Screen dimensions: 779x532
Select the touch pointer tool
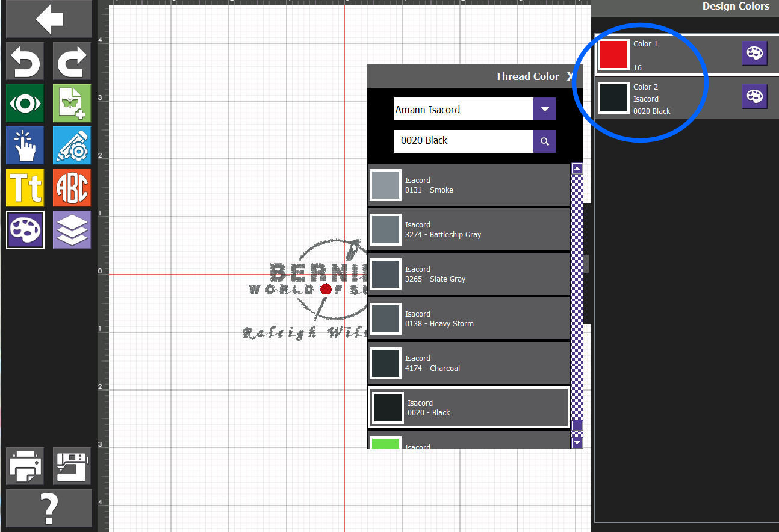coord(25,145)
